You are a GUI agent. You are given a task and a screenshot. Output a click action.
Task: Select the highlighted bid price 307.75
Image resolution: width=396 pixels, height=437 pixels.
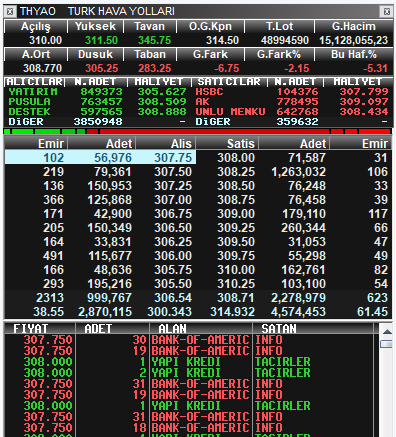tap(173, 158)
